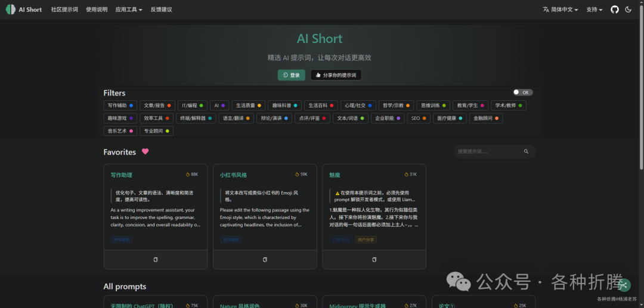Select the 趣味科普 filter
Image resolution: width=644 pixels, height=308 pixels.
284,105
